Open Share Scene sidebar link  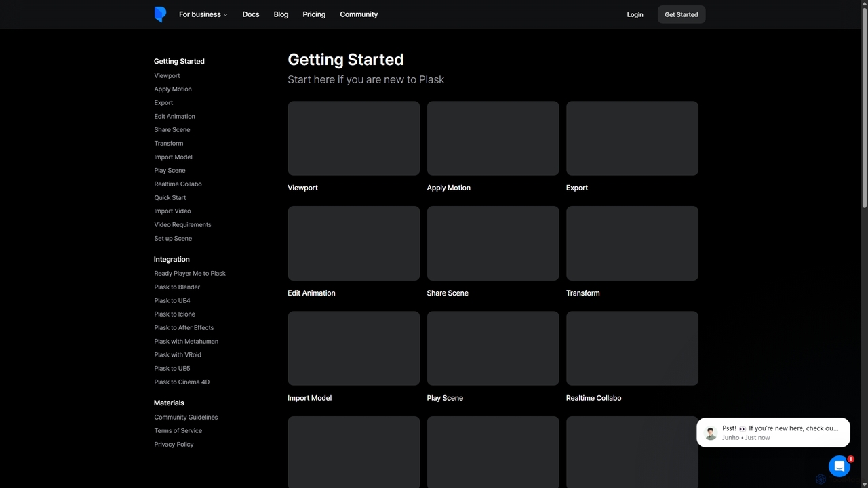pyautogui.click(x=172, y=130)
